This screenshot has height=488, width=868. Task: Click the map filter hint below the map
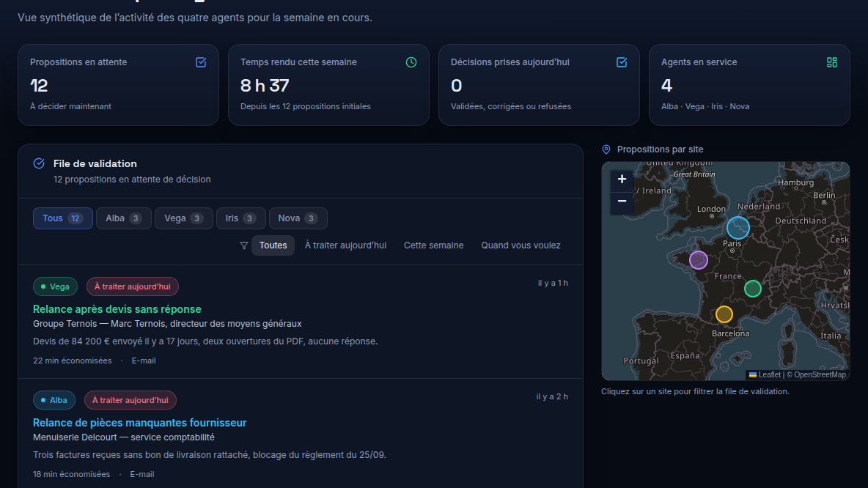pos(695,391)
